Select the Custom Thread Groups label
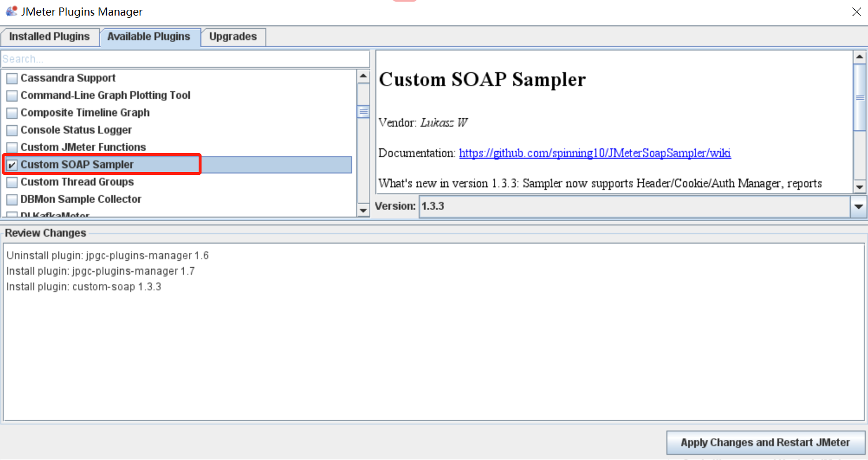Screen dimensions: 868x460 [77, 182]
